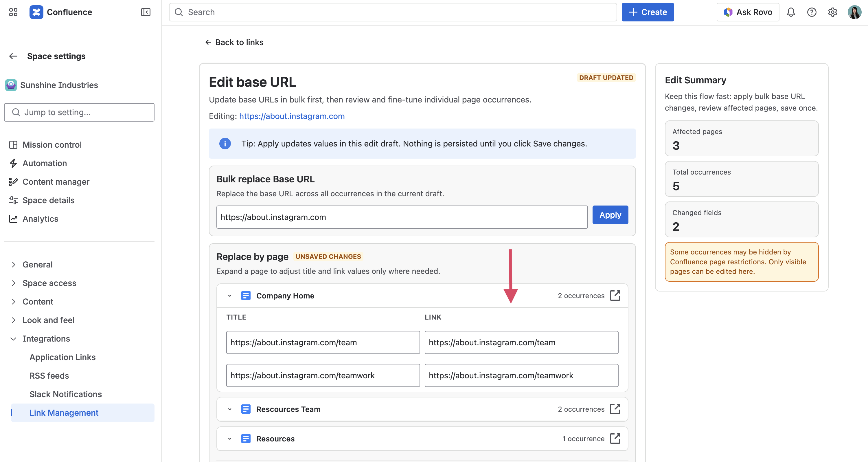
Task: Open Rescources Team page external link icon
Action: (615, 409)
